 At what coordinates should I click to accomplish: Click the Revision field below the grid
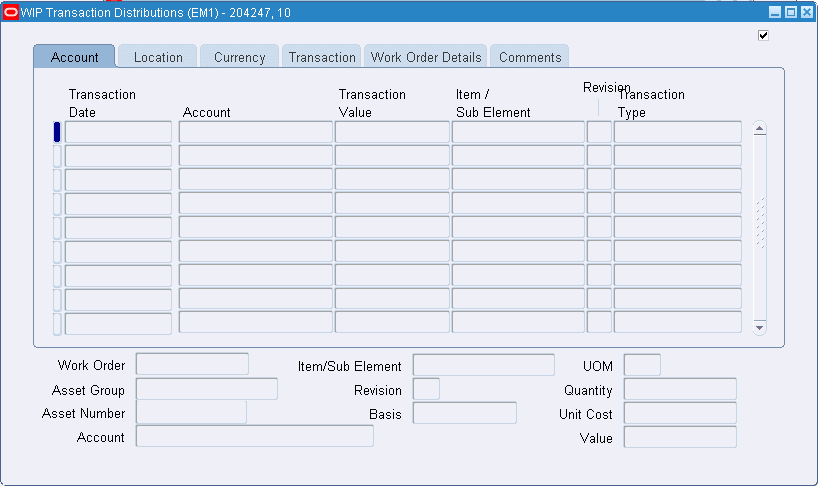pos(426,389)
